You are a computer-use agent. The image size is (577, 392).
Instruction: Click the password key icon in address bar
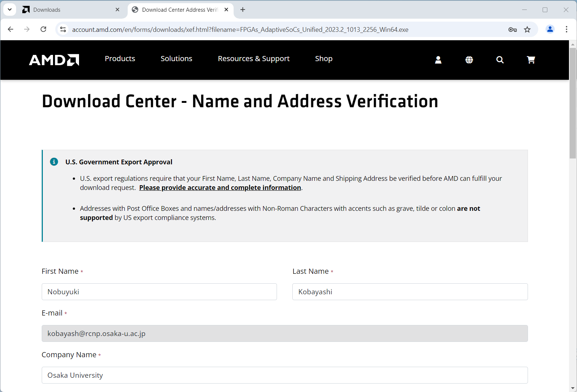pos(512,30)
